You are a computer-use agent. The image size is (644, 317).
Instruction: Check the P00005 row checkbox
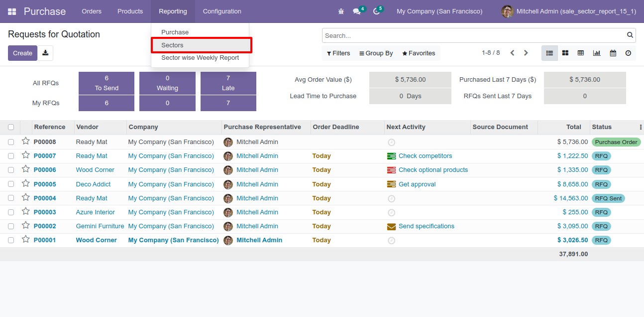tap(11, 184)
